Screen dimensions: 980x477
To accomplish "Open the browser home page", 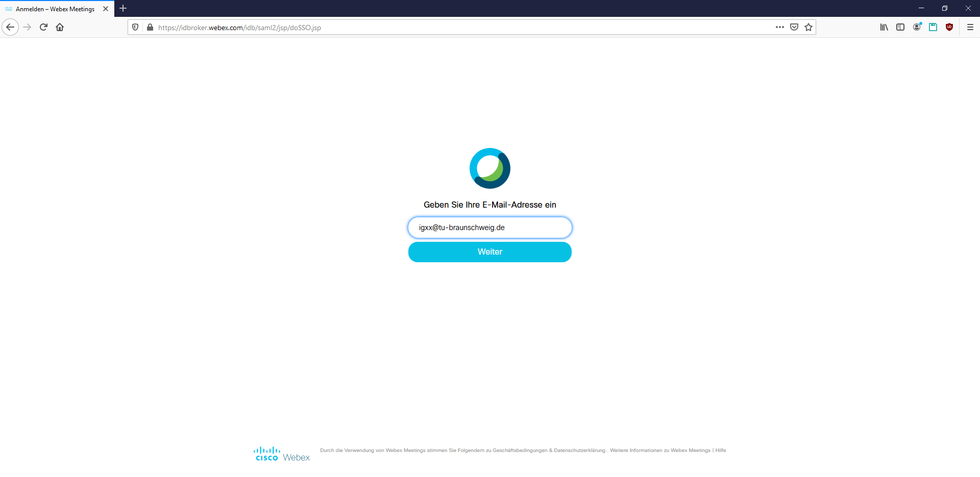I will (x=60, y=27).
